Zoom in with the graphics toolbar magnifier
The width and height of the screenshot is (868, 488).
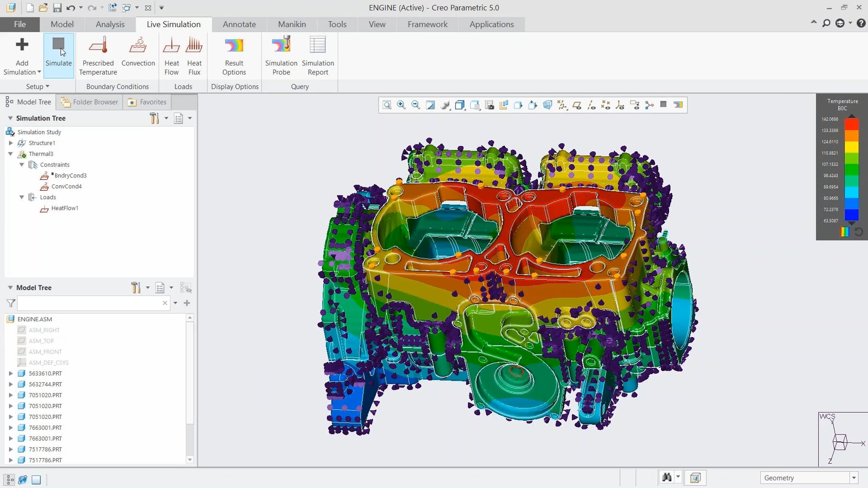[x=401, y=105]
